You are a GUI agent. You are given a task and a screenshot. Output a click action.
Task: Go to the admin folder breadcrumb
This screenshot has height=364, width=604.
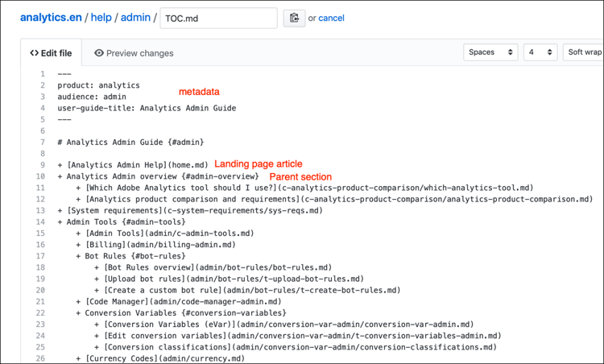click(135, 18)
